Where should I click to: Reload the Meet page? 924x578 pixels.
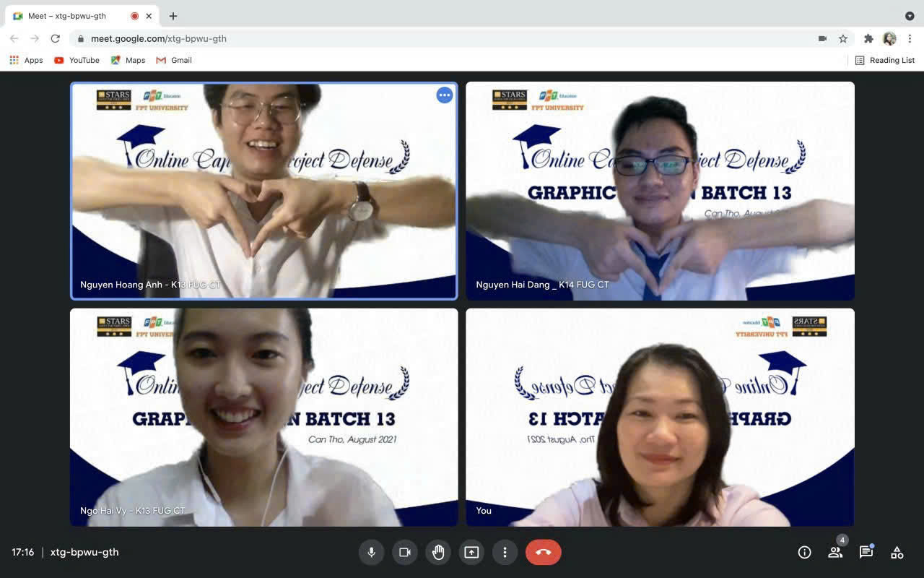(x=56, y=38)
